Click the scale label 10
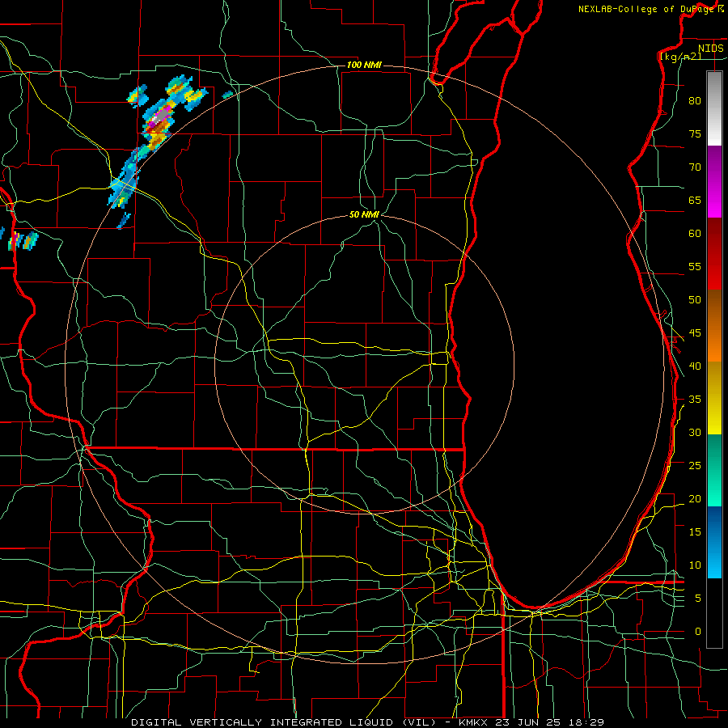The width and height of the screenshot is (728, 728). tap(695, 565)
